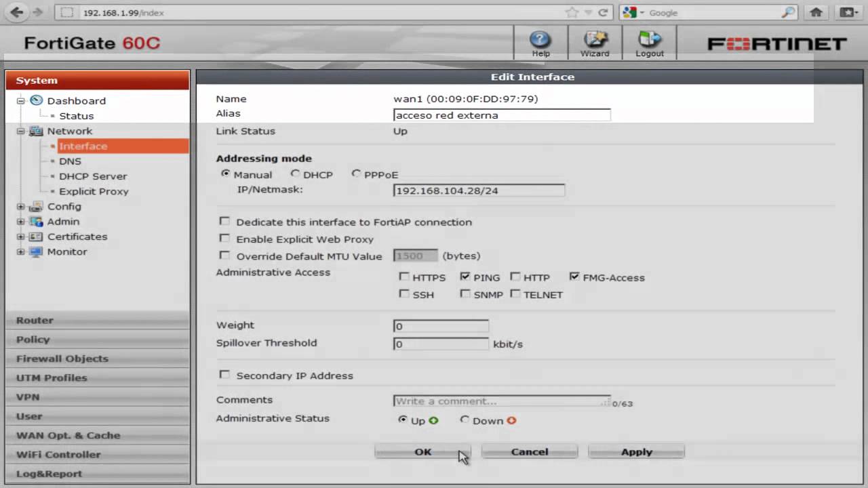Set Administrative Status to Down
Screen dimensions: 868x488
tap(465, 420)
